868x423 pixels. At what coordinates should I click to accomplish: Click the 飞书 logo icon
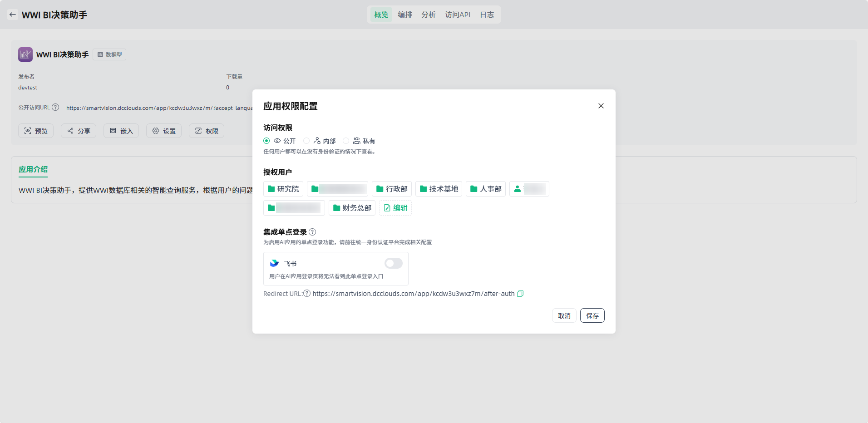click(274, 263)
